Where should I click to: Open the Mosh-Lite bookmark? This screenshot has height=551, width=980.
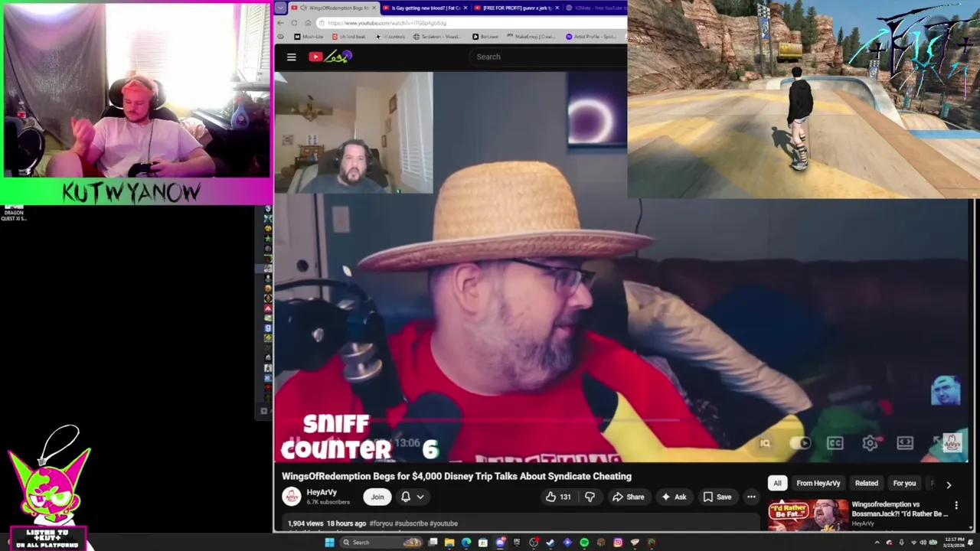click(309, 37)
